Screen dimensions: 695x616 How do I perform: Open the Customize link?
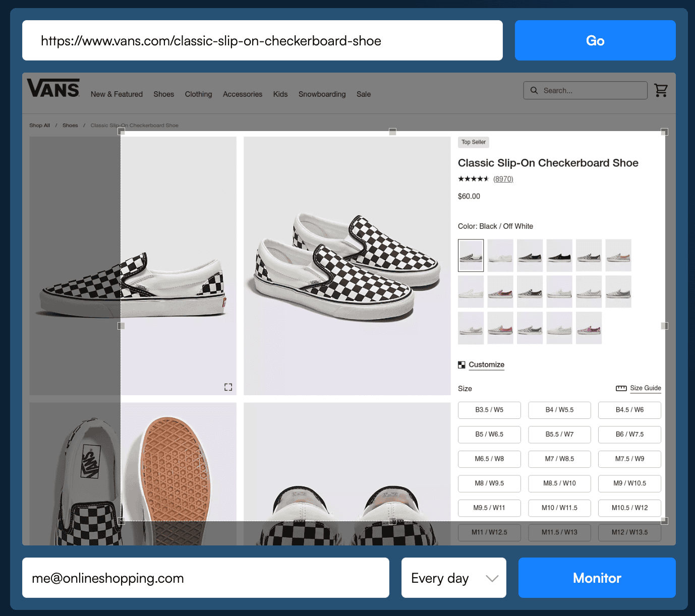click(x=486, y=364)
